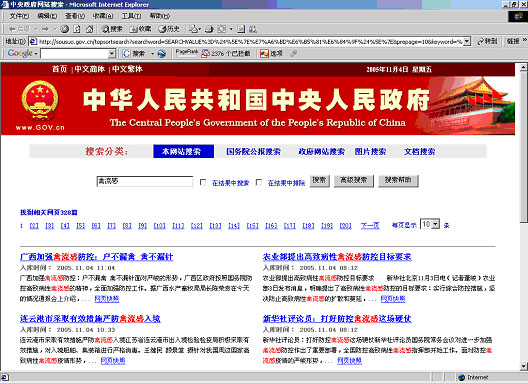
Task: Expand the Google toolbar search box dropdown
Action: (112, 54)
